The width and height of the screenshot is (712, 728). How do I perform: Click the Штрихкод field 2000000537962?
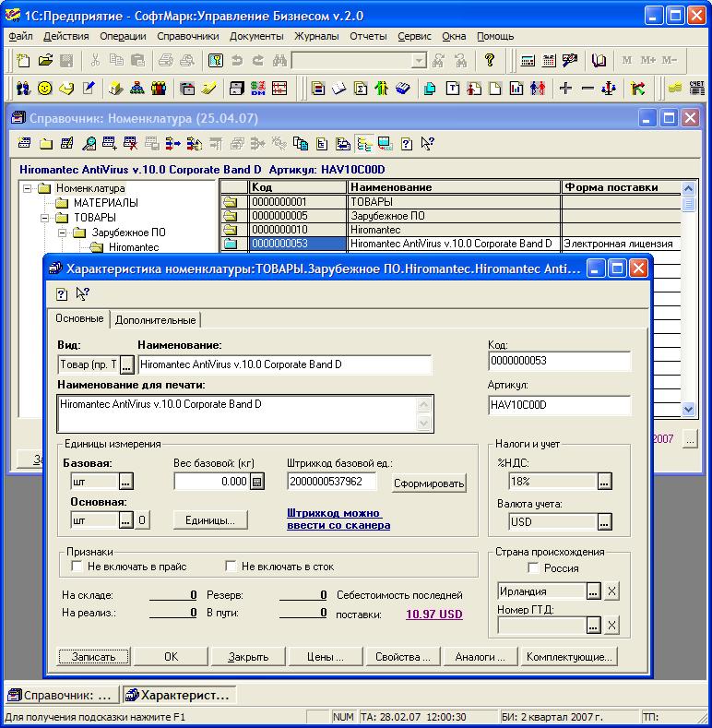[331, 482]
